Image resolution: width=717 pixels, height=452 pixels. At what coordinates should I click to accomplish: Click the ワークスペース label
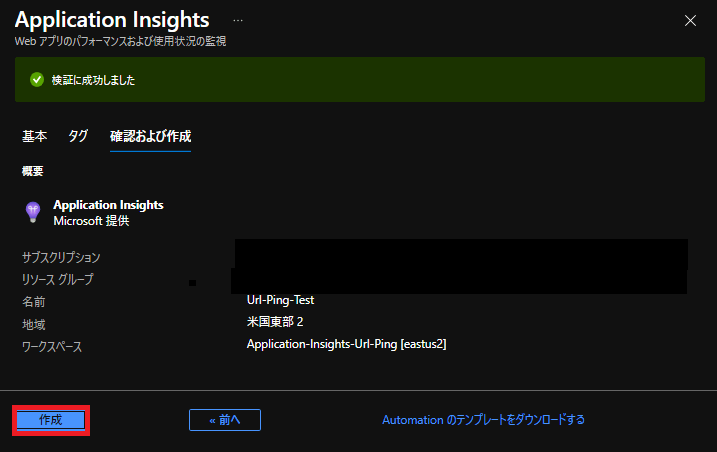(x=52, y=347)
